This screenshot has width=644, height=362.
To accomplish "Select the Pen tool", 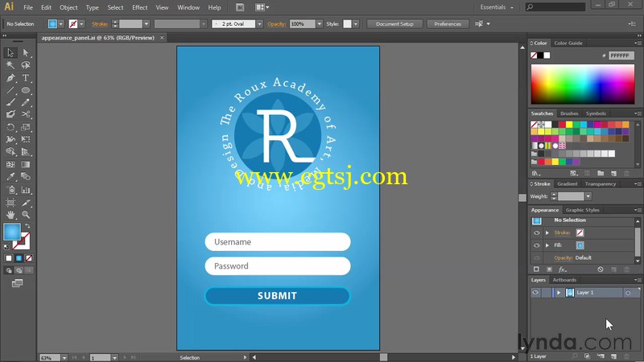I will 10,77.
